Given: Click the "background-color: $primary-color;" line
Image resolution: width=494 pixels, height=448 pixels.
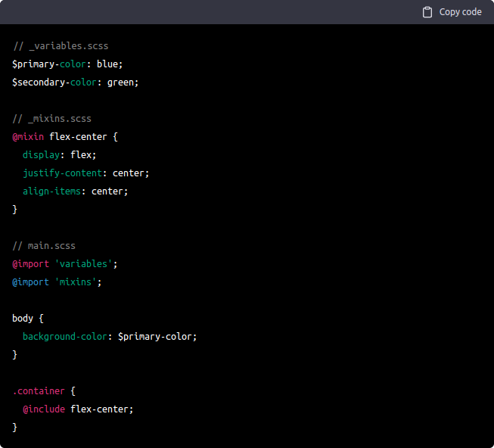Looking at the screenshot, I should (110, 337).
